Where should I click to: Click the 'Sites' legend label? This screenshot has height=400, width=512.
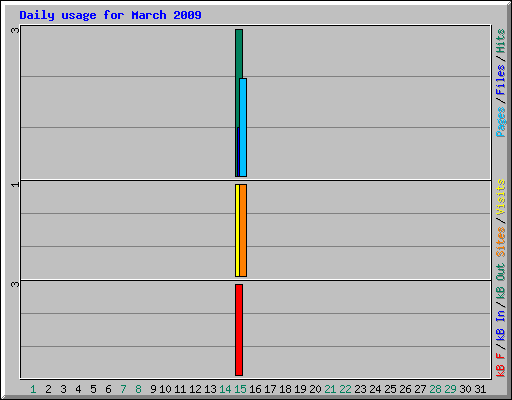pyautogui.click(x=500, y=242)
